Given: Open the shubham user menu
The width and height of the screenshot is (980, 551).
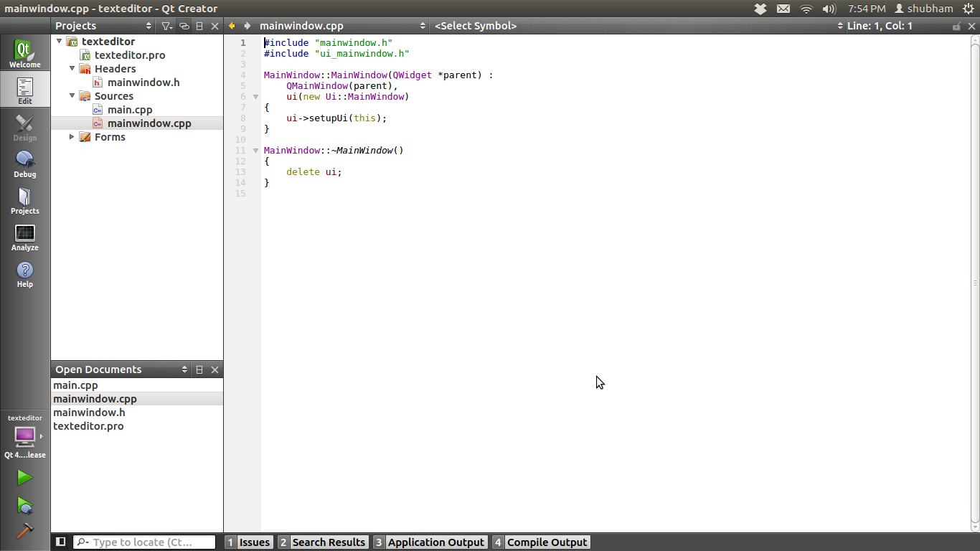Looking at the screenshot, I should pos(923,9).
